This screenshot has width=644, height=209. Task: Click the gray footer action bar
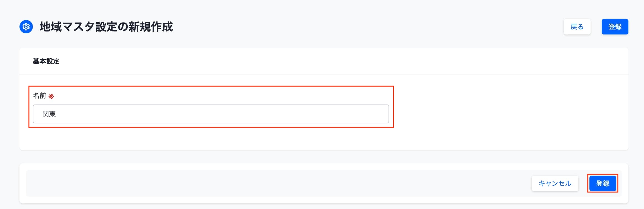[278, 183]
